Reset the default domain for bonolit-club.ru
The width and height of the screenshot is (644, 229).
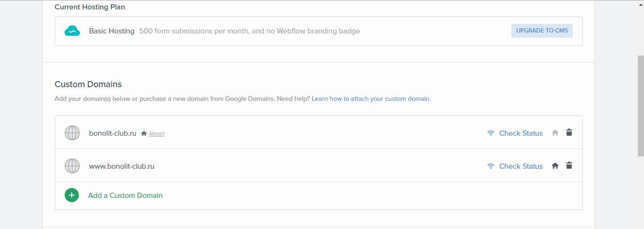[157, 134]
